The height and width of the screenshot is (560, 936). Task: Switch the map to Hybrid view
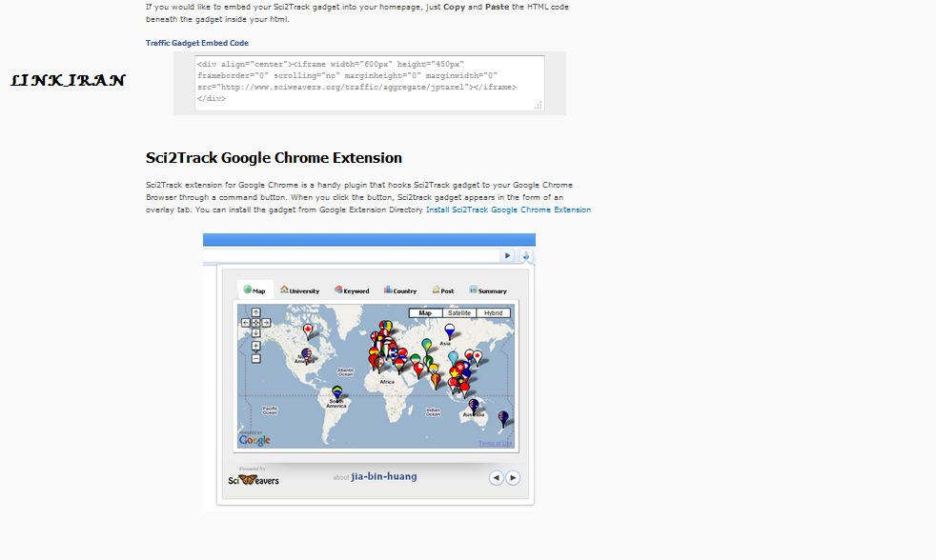[493, 313]
